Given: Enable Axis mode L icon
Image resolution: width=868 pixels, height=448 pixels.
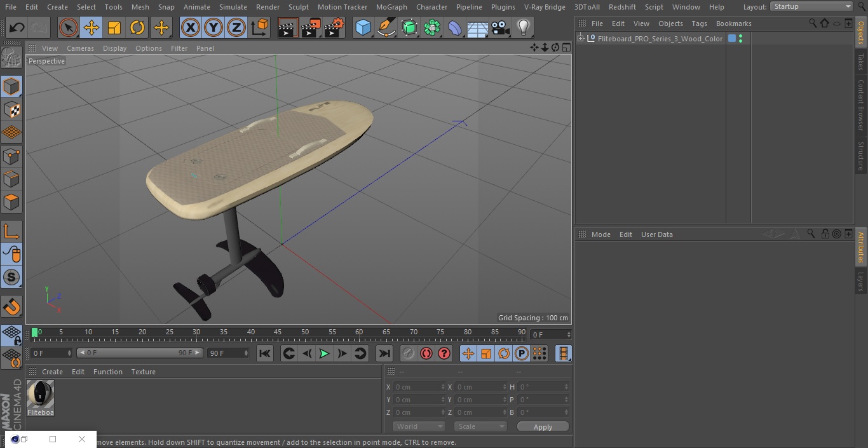Looking at the screenshot, I should pyautogui.click(x=11, y=231).
